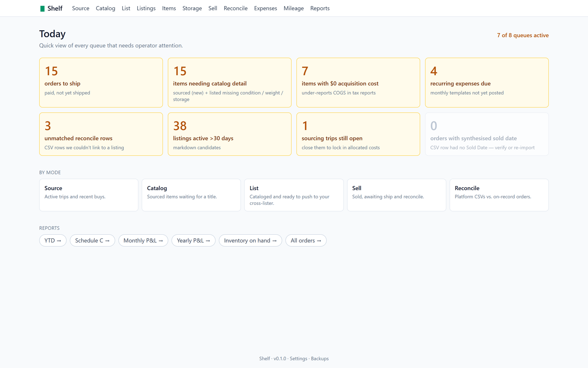Go to Sell in the top navigation
The height and width of the screenshot is (368, 588).
click(x=213, y=8)
